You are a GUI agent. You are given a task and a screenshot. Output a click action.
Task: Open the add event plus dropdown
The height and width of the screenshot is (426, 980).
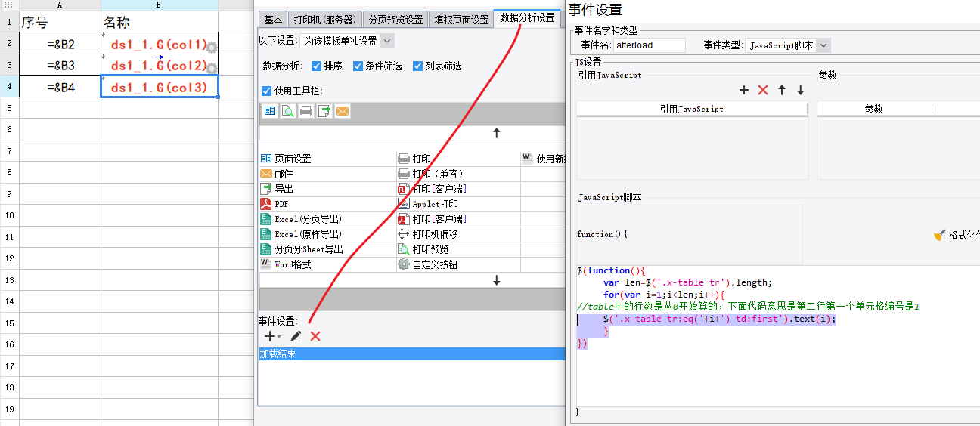point(272,336)
